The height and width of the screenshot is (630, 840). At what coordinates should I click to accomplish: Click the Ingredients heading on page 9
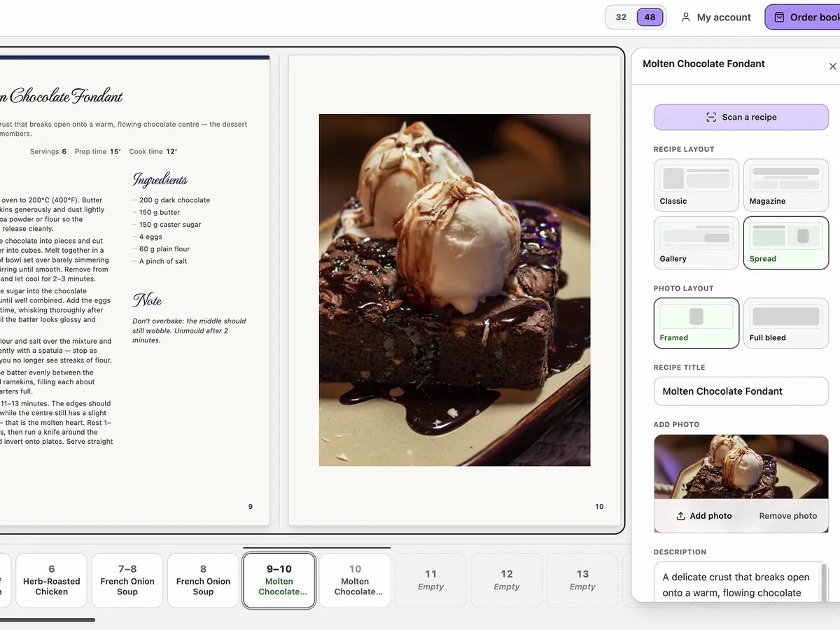coord(160,180)
